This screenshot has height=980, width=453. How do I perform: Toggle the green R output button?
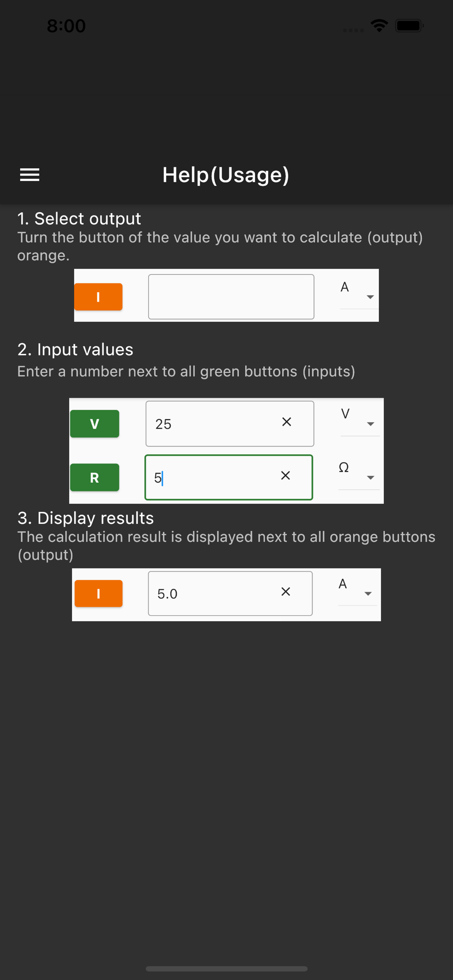pos(95,478)
